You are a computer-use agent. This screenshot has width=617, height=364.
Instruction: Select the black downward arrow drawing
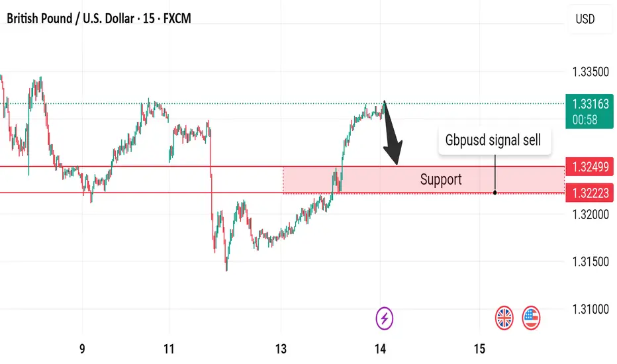pyautogui.click(x=392, y=134)
